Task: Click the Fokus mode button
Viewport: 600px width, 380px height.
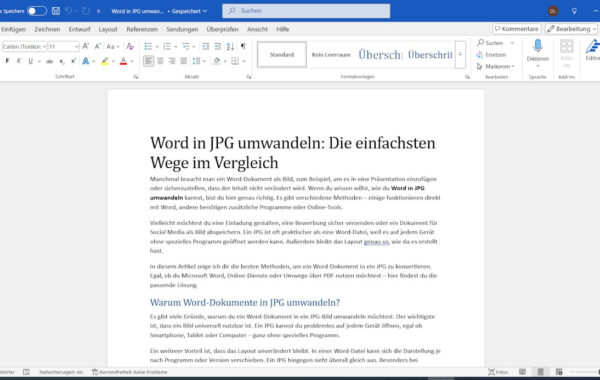Action: [x=498, y=372]
